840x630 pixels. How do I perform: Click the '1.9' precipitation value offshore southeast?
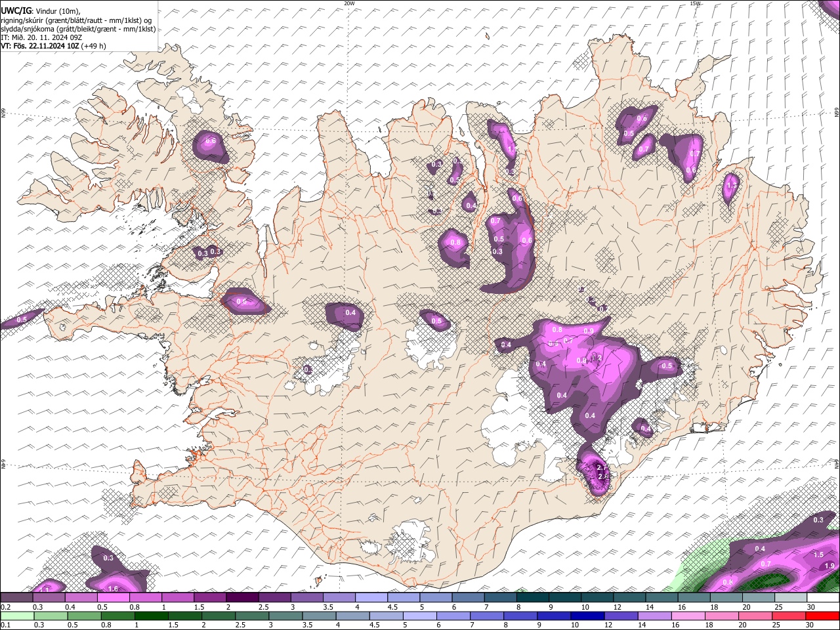(x=829, y=566)
